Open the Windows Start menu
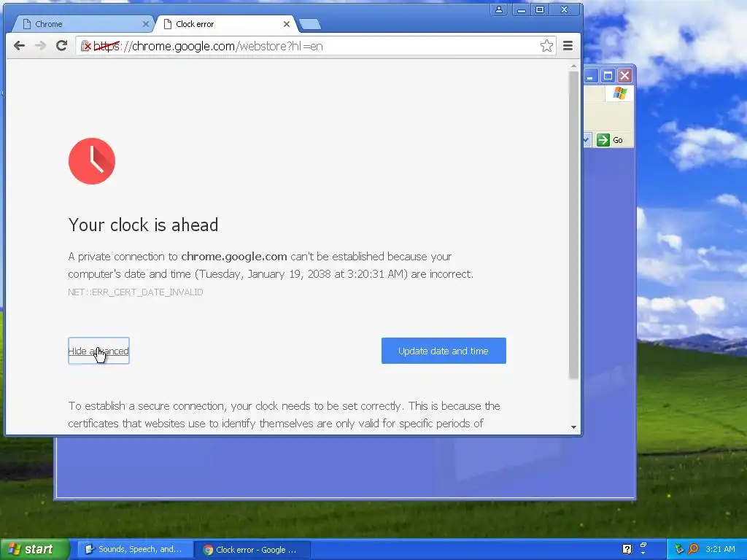The width and height of the screenshot is (747, 560). 34,549
